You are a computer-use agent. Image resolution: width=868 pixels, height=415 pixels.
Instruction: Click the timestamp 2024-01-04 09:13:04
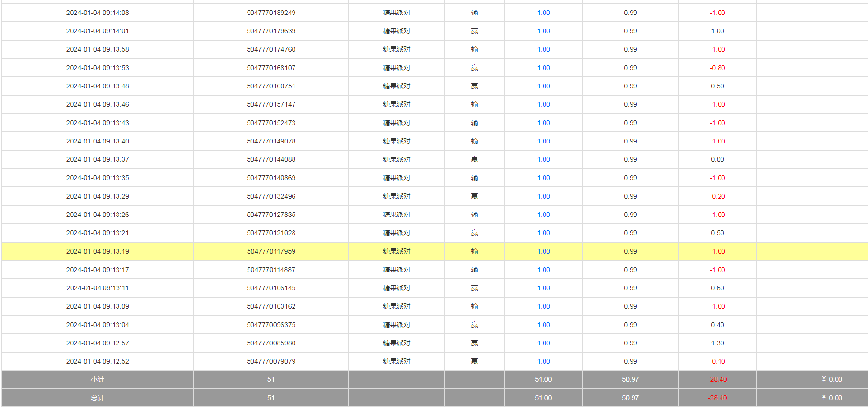tap(97, 325)
